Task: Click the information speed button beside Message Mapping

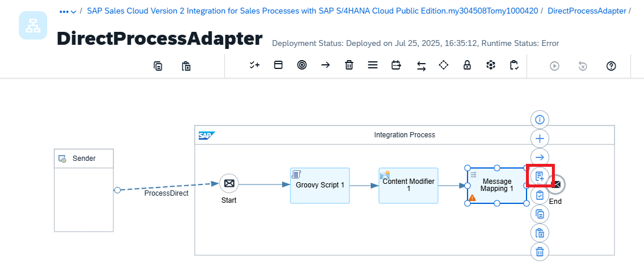Action: pyautogui.click(x=540, y=120)
